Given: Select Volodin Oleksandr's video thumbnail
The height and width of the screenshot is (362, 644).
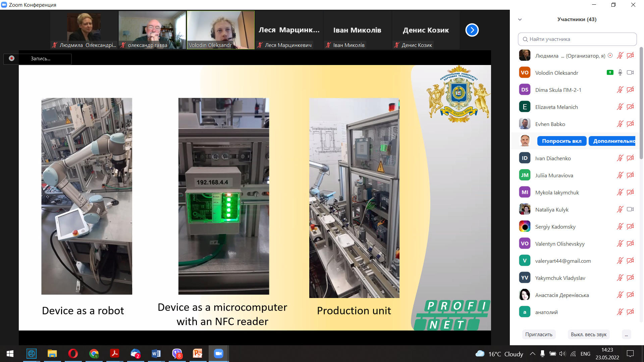Looking at the screenshot, I should click(220, 30).
